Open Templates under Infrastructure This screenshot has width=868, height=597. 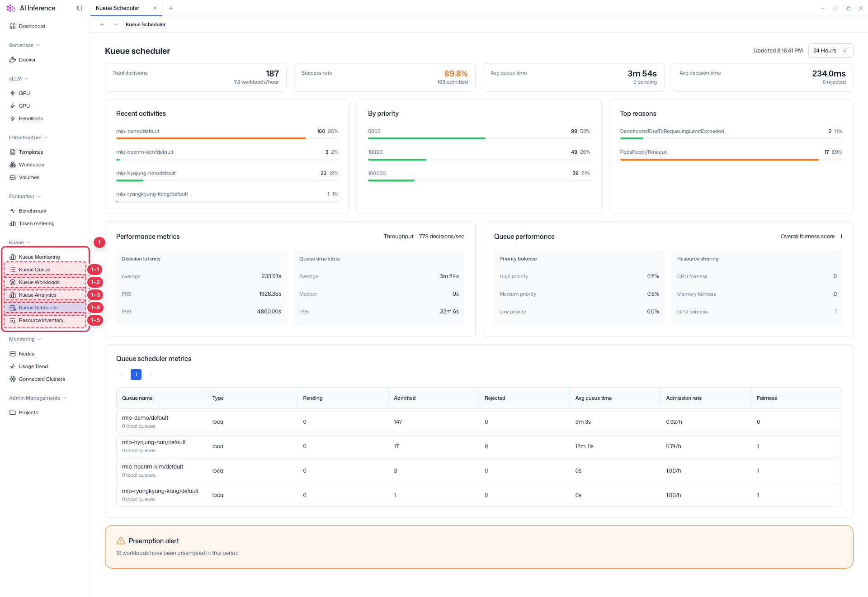click(x=31, y=152)
